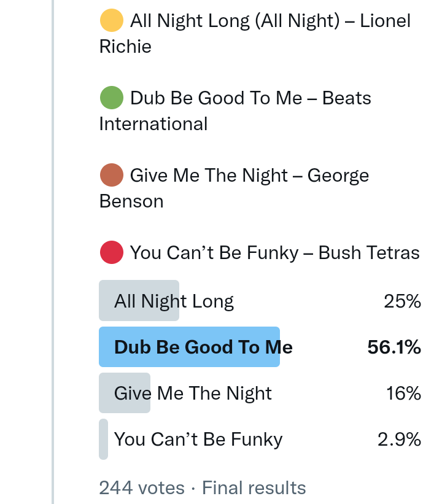This screenshot has height=504, width=442.
Task: Select the 'All Night Long' poll result bar
Action: click(x=139, y=301)
